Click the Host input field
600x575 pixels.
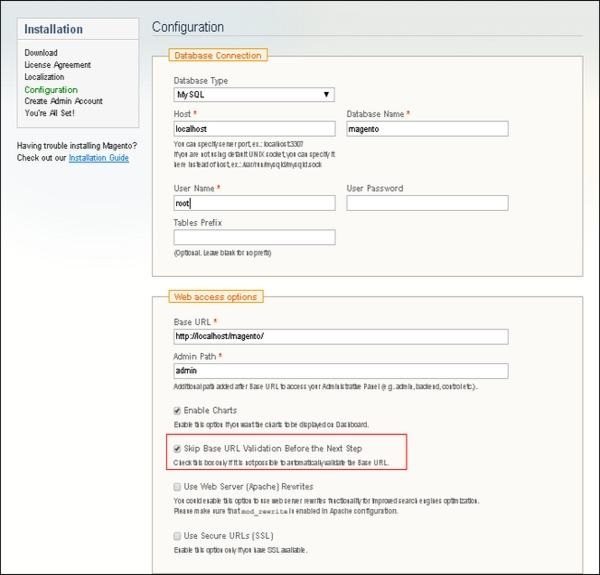(x=254, y=129)
